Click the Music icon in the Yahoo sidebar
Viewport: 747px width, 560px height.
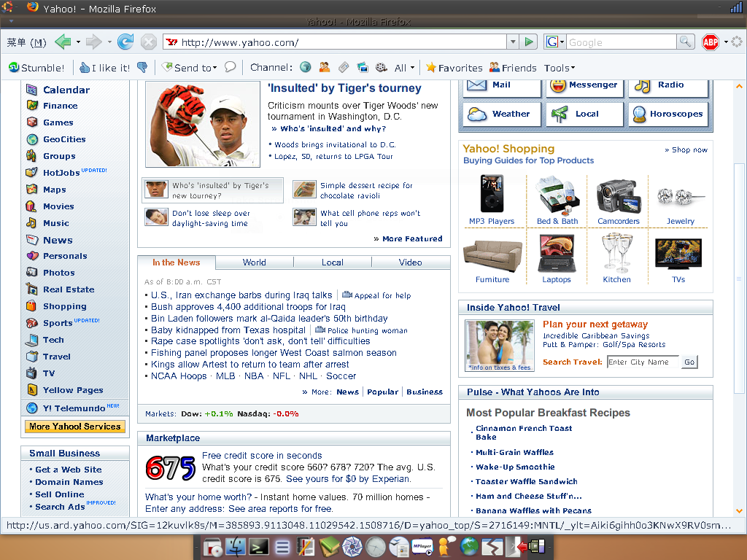coord(31,222)
